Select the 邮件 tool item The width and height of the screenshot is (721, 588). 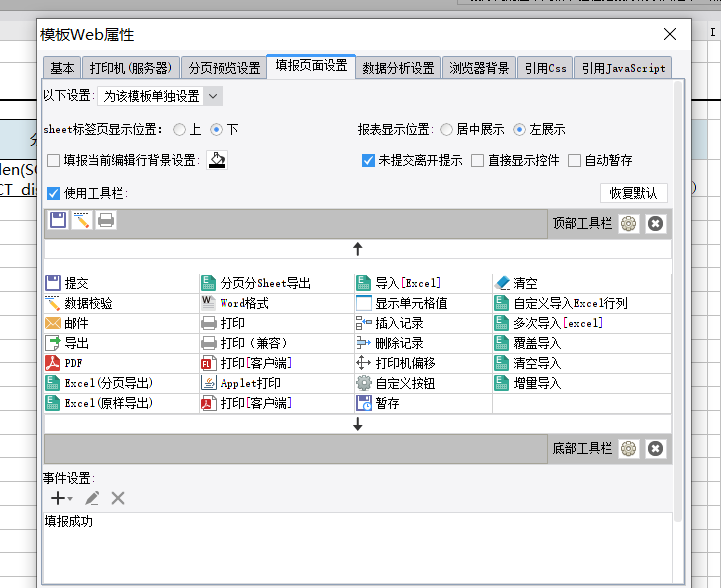(x=122, y=323)
